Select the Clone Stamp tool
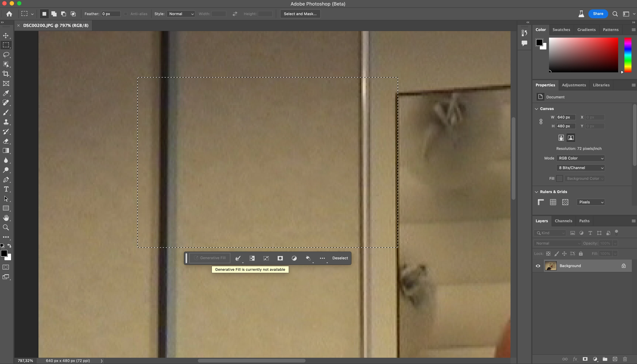The height and width of the screenshot is (364, 637). (x=6, y=122)
